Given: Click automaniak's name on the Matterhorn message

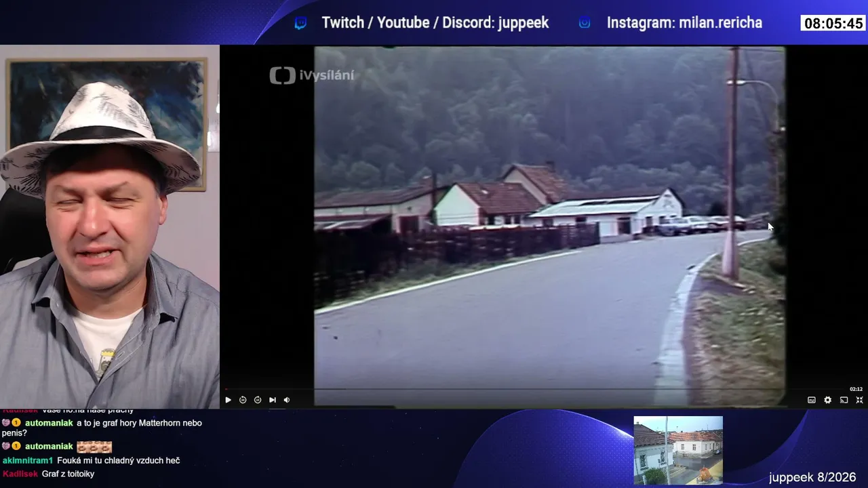Looking at the screenshot, I should click(49, 423).
